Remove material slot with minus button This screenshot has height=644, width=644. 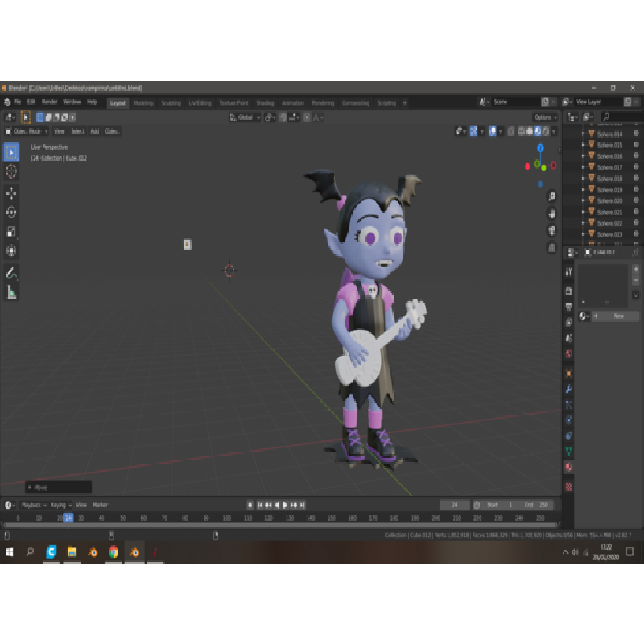[x=636, y=280]
